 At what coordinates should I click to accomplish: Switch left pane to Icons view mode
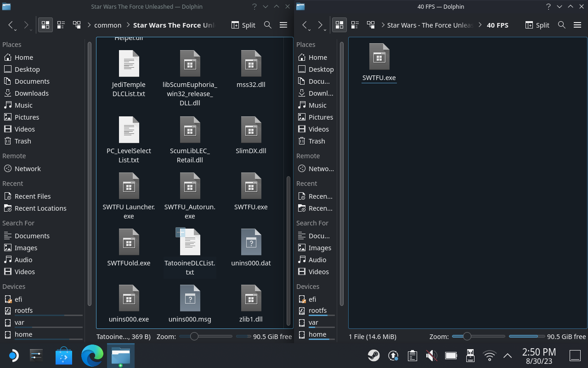[x=45, y=25]
